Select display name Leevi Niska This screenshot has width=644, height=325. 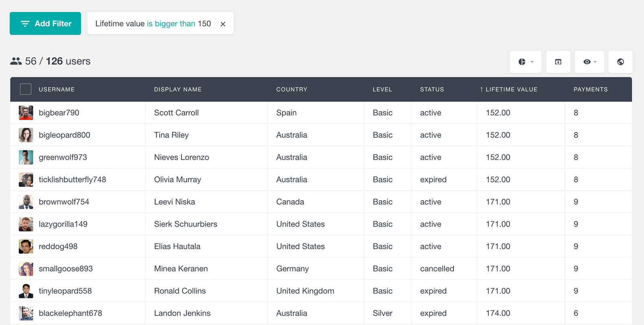[x=175, y=202]
